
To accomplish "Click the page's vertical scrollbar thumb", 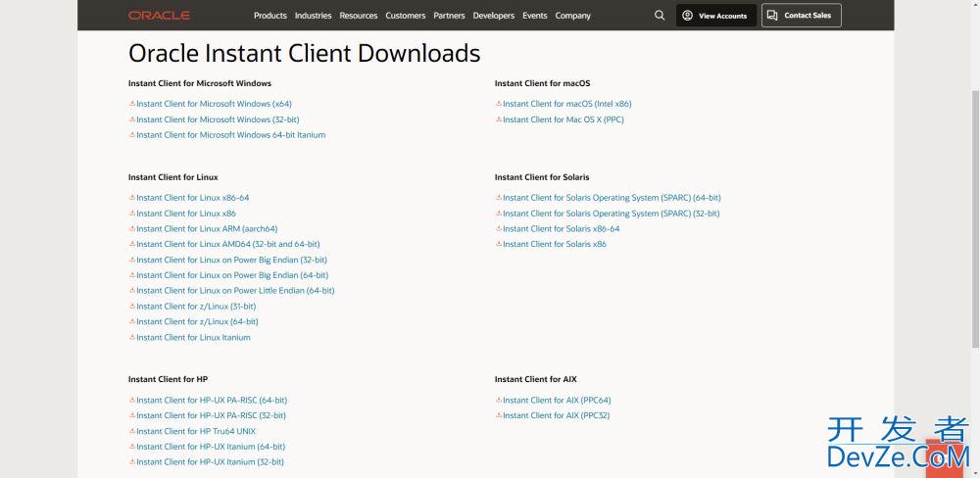I will point(975,218).
